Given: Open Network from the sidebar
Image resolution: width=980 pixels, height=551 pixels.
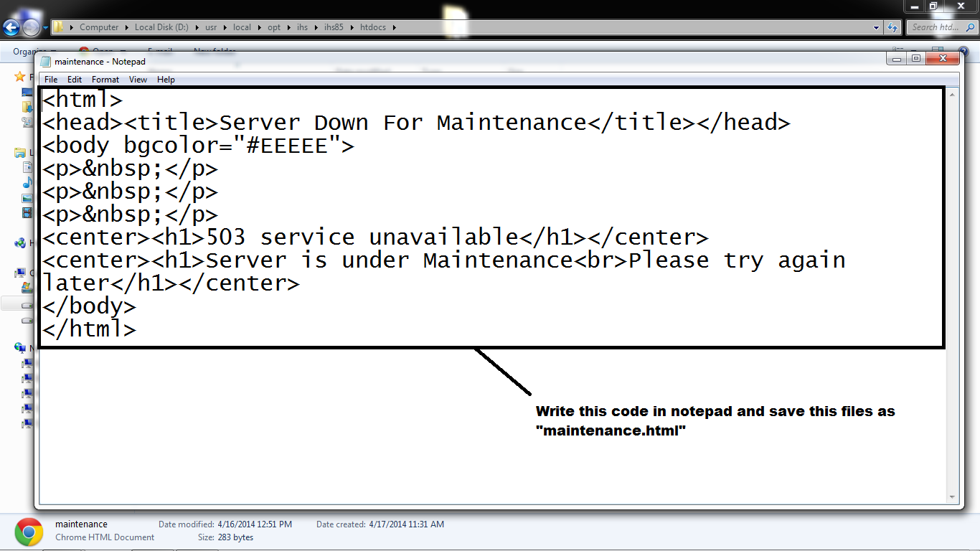Looking at the screenshot, I should (x=19, y=347).
